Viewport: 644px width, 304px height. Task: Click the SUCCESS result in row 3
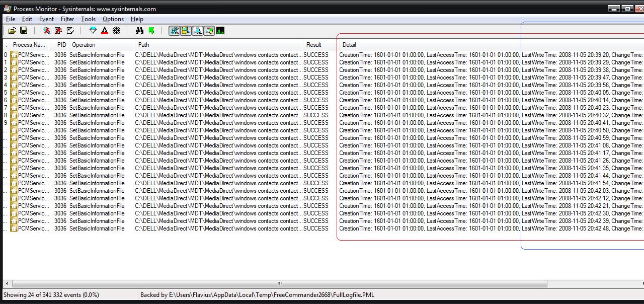point(316,78)
